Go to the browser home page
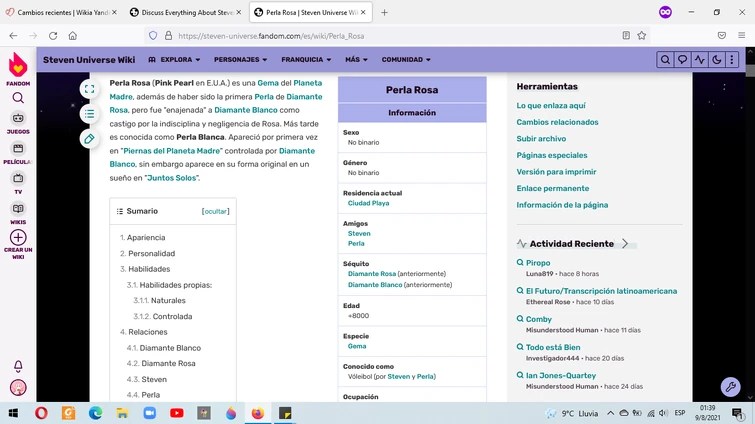Image resolution: width=755 pixels, height=424 pixels. [x=73, y=36]
